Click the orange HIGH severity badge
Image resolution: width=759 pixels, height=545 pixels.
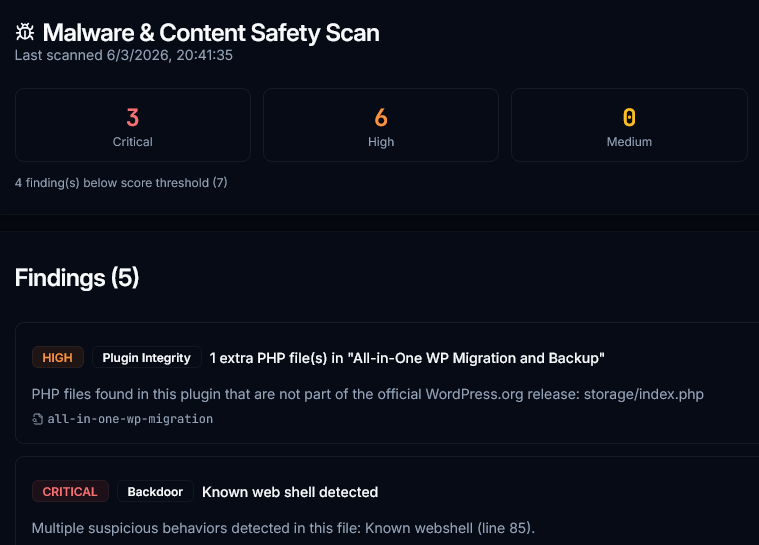pos(58,358)
